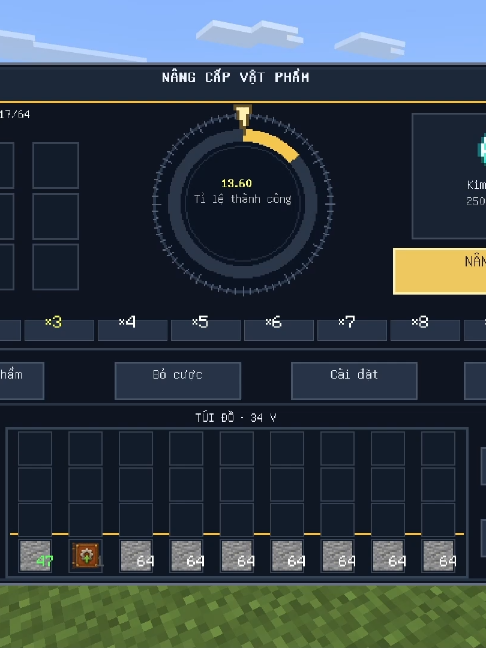Choose the ×8 multiplier
Image resolution: width=486 pixels, height=648 pixels.
point(425,329)
